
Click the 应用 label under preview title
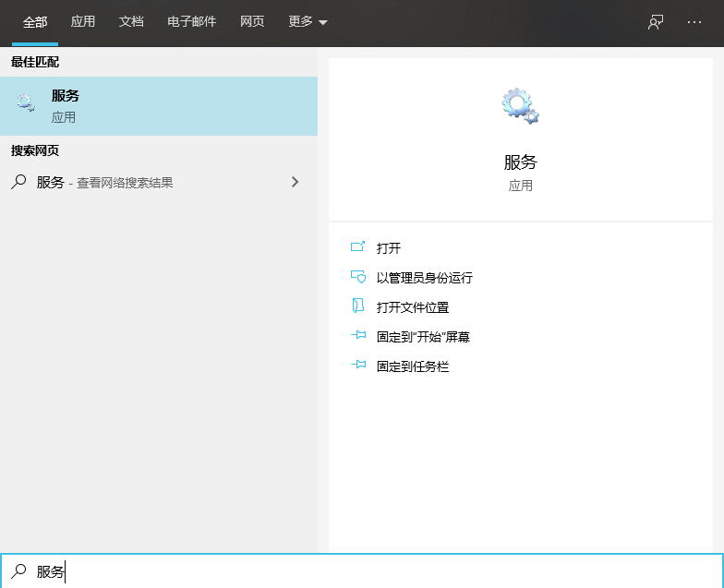(x=521, y=186)
